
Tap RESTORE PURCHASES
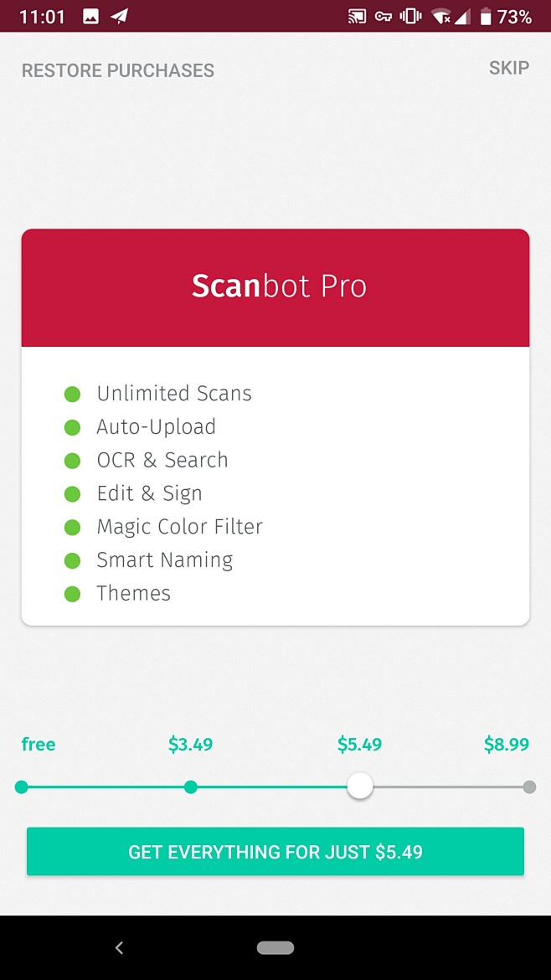coord(117,70)
